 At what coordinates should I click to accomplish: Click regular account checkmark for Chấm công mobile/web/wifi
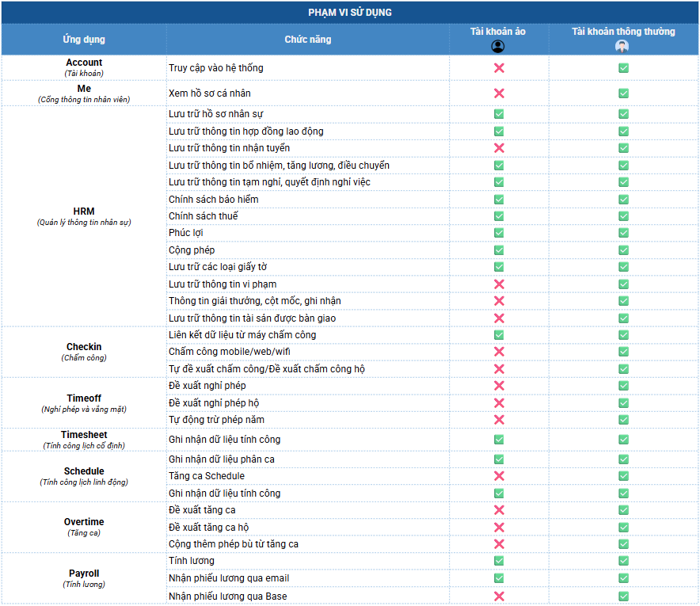click(x=624, y=352)
